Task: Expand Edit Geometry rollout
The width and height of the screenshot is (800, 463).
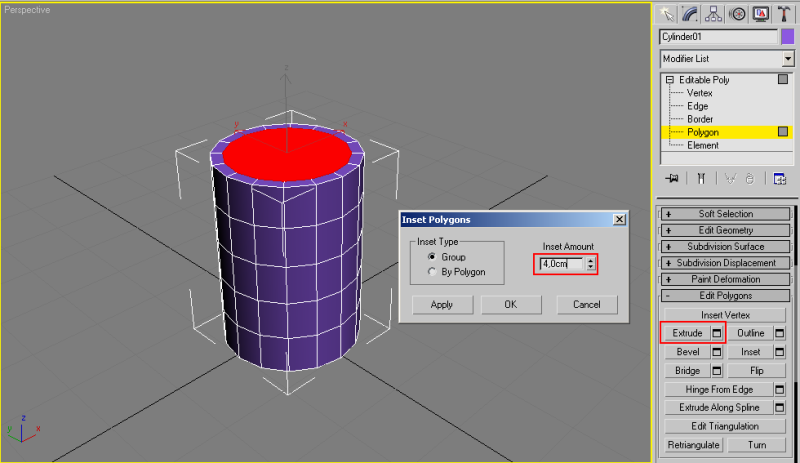Action: (726, 230)
